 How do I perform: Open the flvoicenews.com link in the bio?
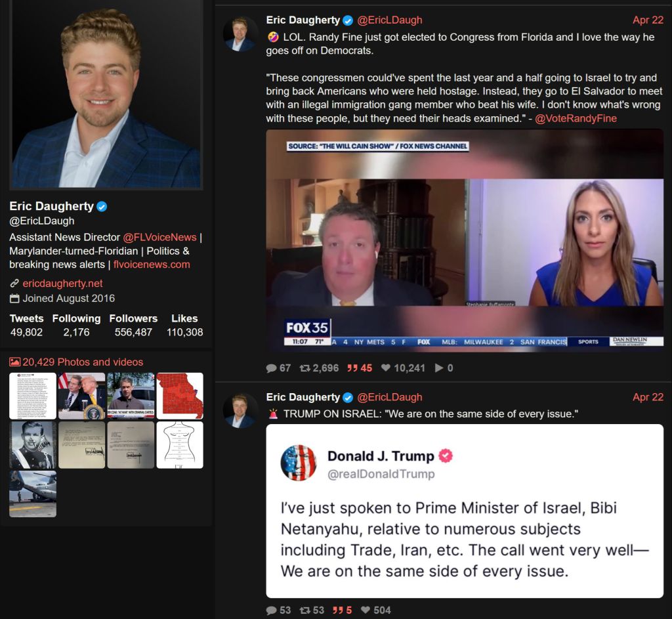[x=152, y=265]
